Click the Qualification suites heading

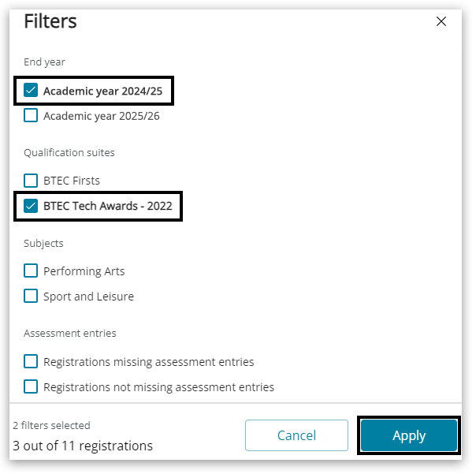pyautogui.click(x=69, y=152)
